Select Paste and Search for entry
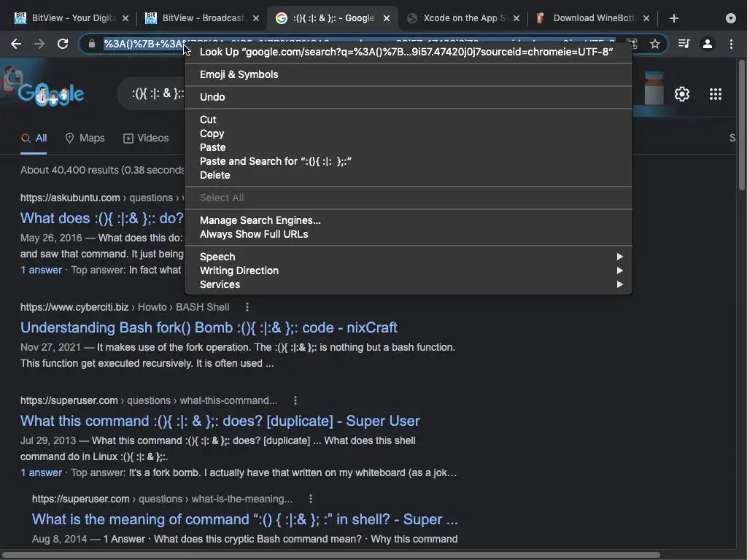The height and width of the screenshot is (560, 747). (409, 161)
